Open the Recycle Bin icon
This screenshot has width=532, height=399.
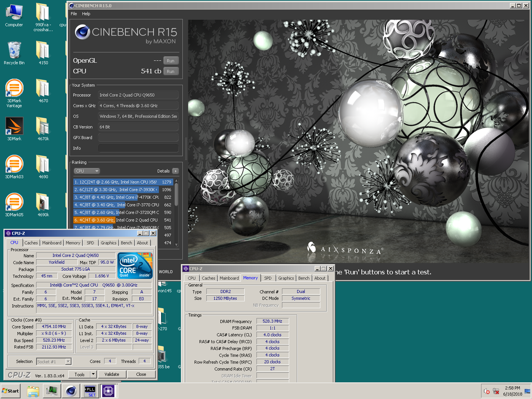tap(14, 53)
